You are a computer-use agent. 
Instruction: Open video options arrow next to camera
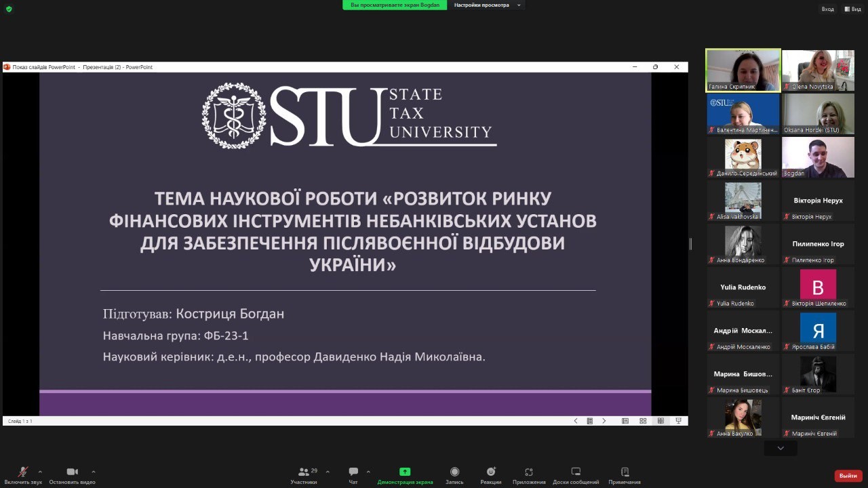[x=93, y=472]
